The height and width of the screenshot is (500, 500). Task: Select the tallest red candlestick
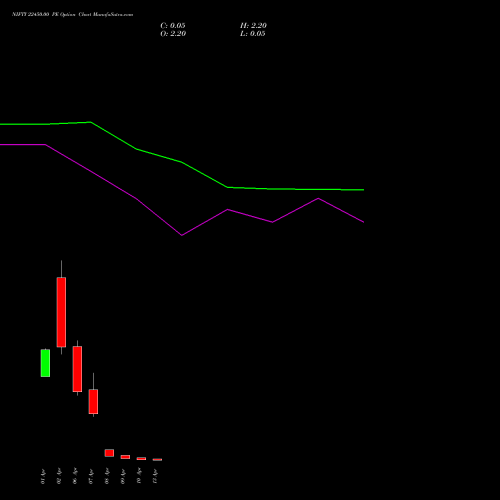[61, 312]
